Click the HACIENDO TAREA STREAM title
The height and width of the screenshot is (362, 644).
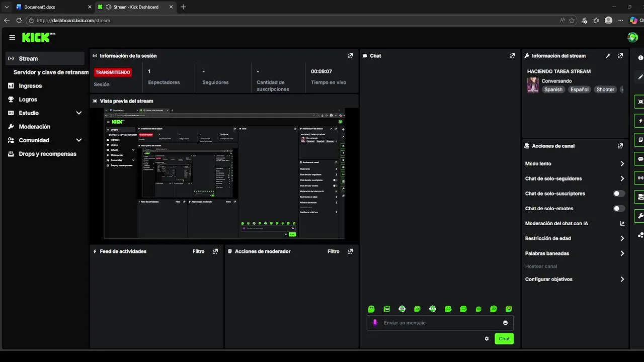[x=559, y=71]
